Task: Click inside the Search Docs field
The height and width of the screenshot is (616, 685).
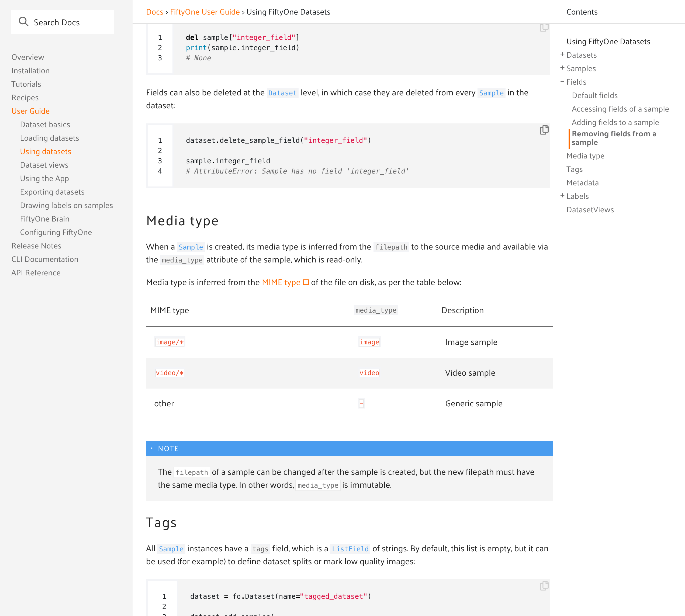Action: tap(68, 22)
